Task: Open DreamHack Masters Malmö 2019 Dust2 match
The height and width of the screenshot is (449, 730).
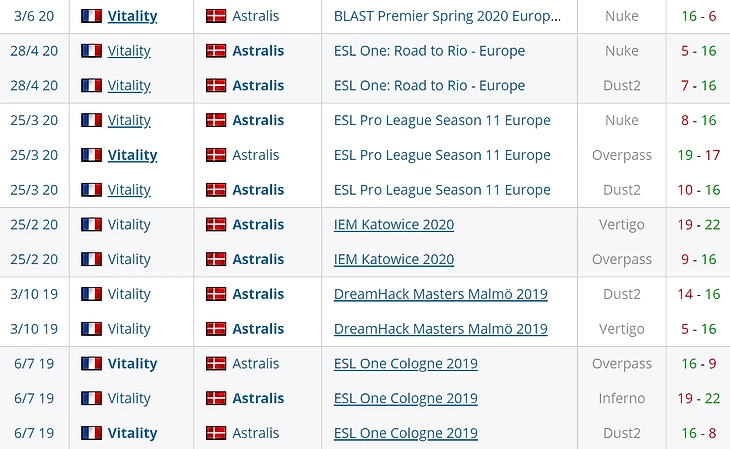Action: 440,294
